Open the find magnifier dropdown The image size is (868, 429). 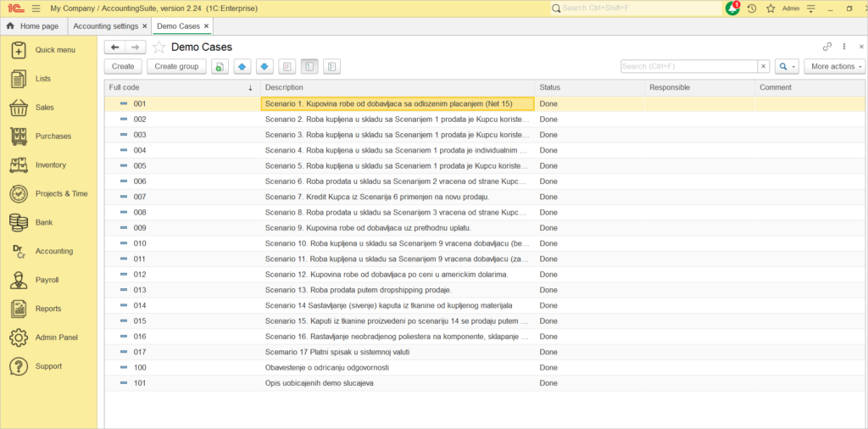[787, 66]
